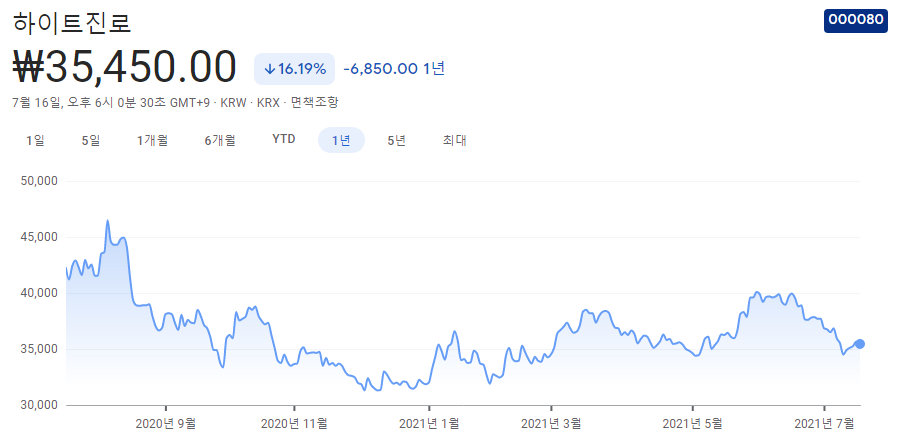Switch chart to 1개월 range

pos(152,140)
